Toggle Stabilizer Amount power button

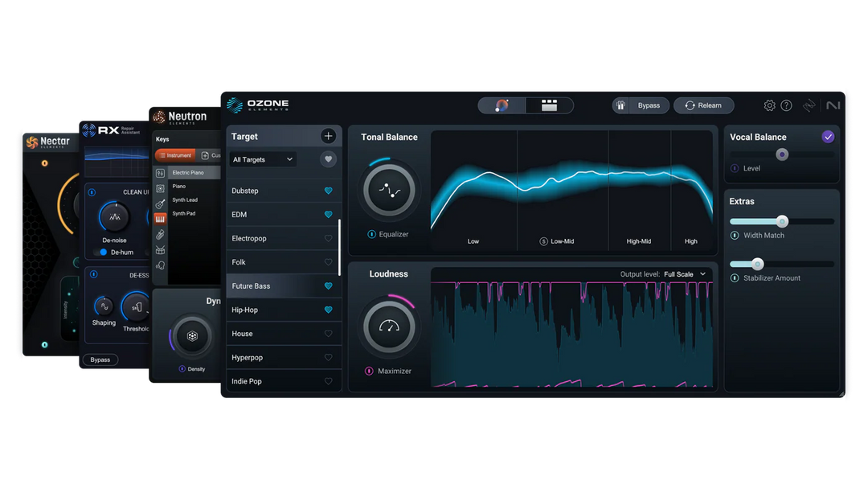(x=735, y=278)
